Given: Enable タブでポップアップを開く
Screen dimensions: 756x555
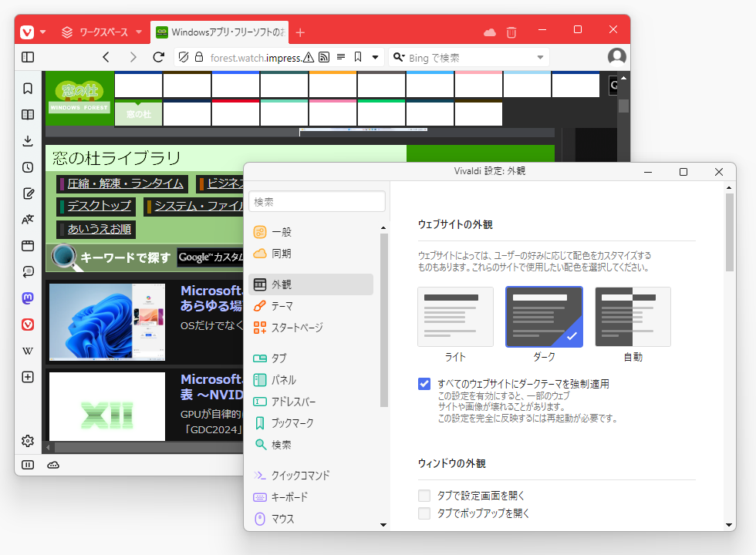Looking at the screenshot, I should click(x=424, y=513).
